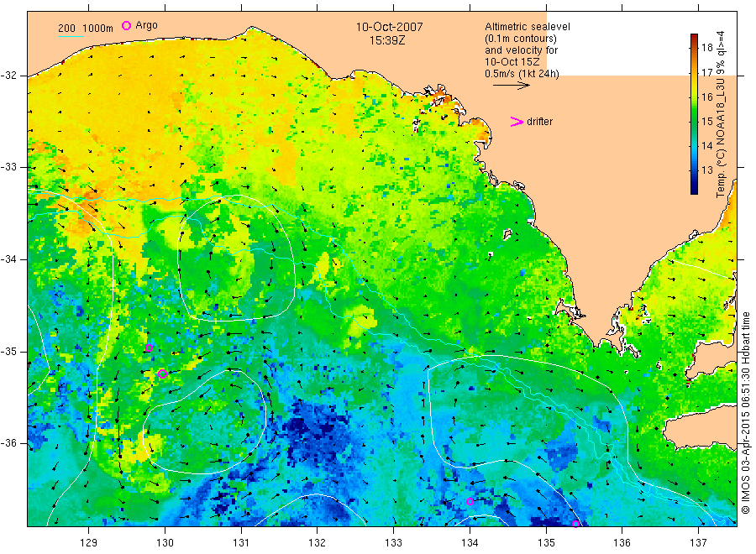Click the Argo marker at the bottom near 135.4E
The image size is (756, 554).
[x=575, y=524]
